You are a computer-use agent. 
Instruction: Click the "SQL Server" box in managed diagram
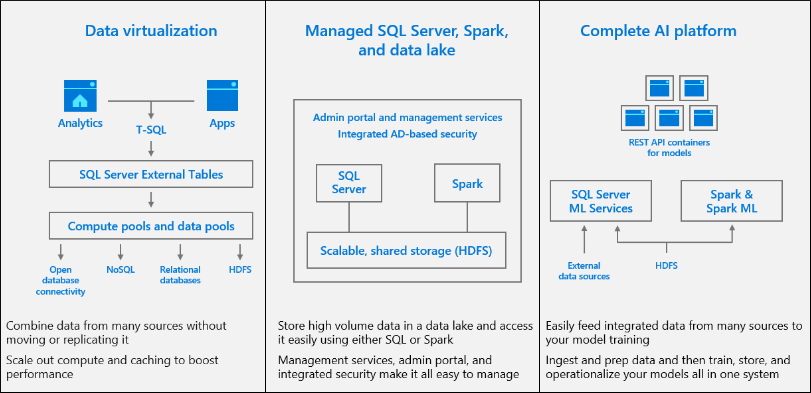(349, 183)
